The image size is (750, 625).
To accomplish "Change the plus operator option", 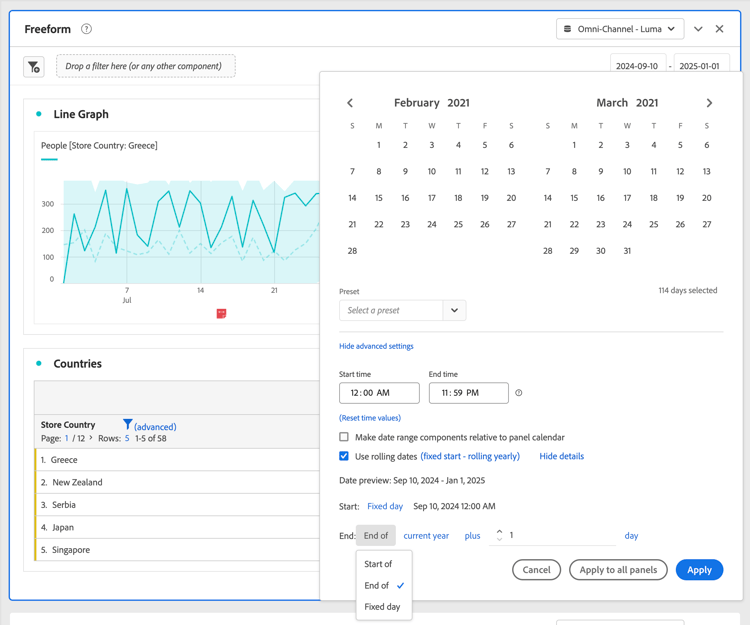I will coord(472,536).
